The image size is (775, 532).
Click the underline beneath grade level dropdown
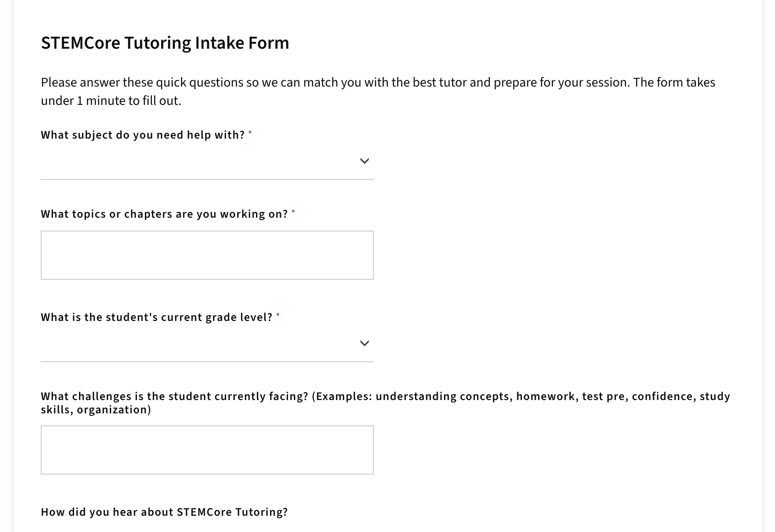coord(207,362)
